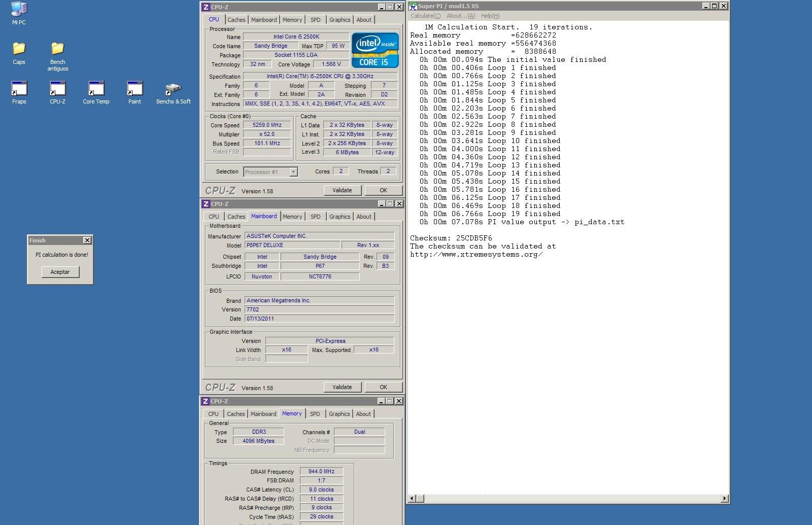Click the DRAM Frequency 944.0 MHz value

pyautogui.click(x=321, y=471)
